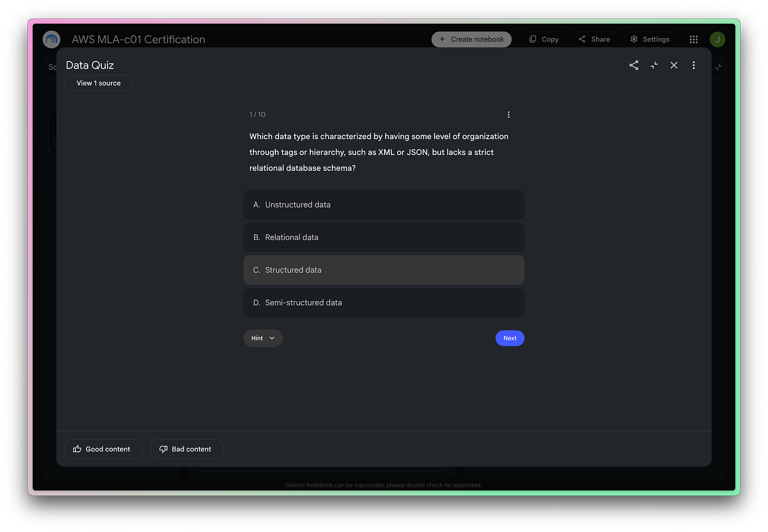Collapse the Data Quiz panel
Image resolution: width=768 pixels, height=532 pixels.
pos(654,65)
